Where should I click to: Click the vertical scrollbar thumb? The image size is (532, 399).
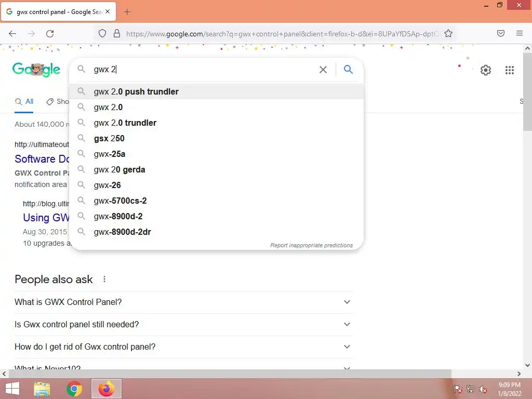point(528,92)
